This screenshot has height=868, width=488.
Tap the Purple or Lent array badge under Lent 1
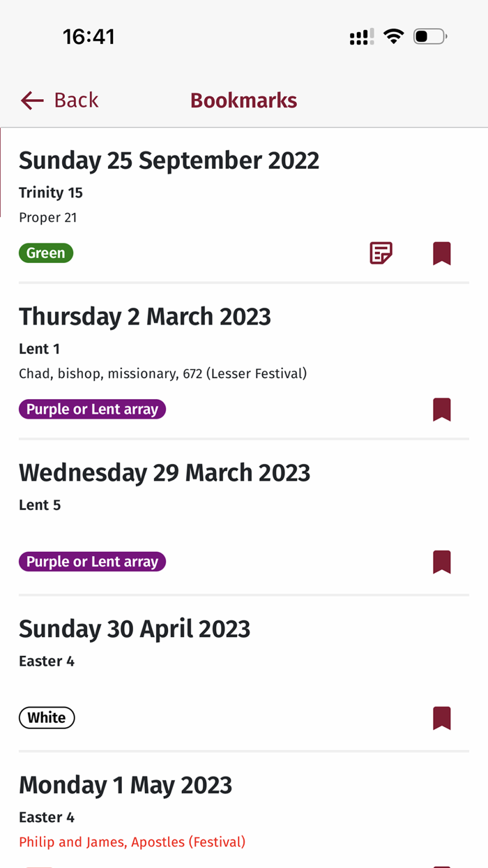pos(92,410)
